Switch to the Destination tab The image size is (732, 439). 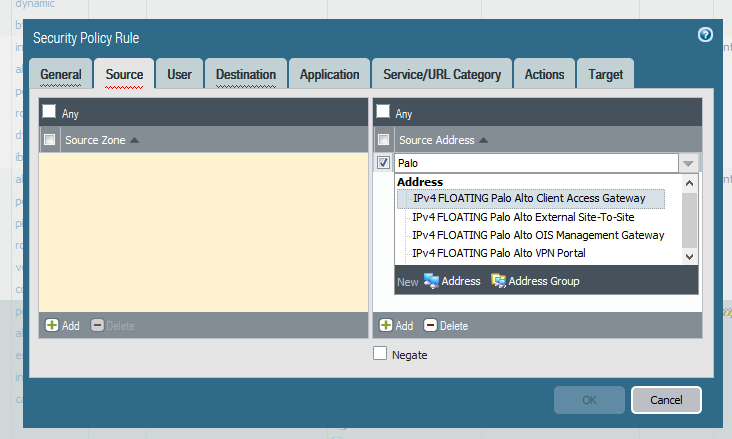[x=246, y=74]
